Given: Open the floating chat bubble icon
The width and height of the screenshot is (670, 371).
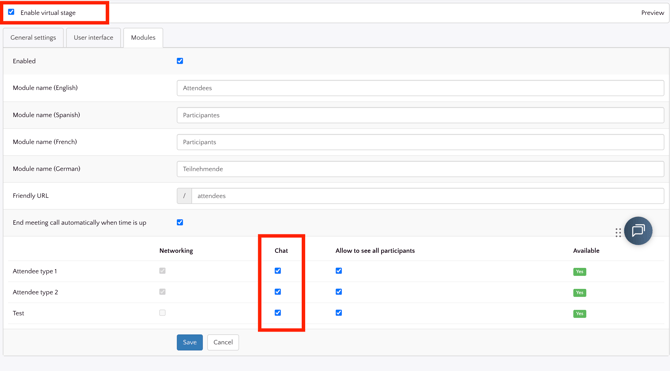Looking at the screenshot, I should [638, 231].
